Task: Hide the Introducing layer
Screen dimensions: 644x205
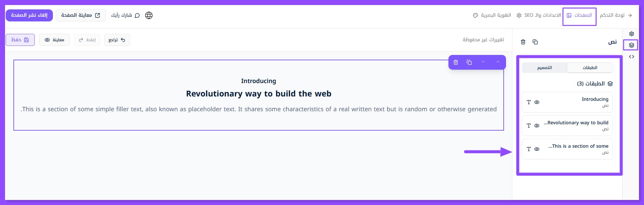Action: point(537,102)
